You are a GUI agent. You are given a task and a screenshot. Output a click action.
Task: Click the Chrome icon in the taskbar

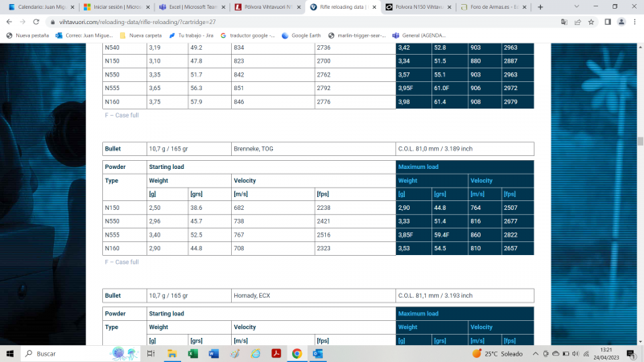coord(296,353)
